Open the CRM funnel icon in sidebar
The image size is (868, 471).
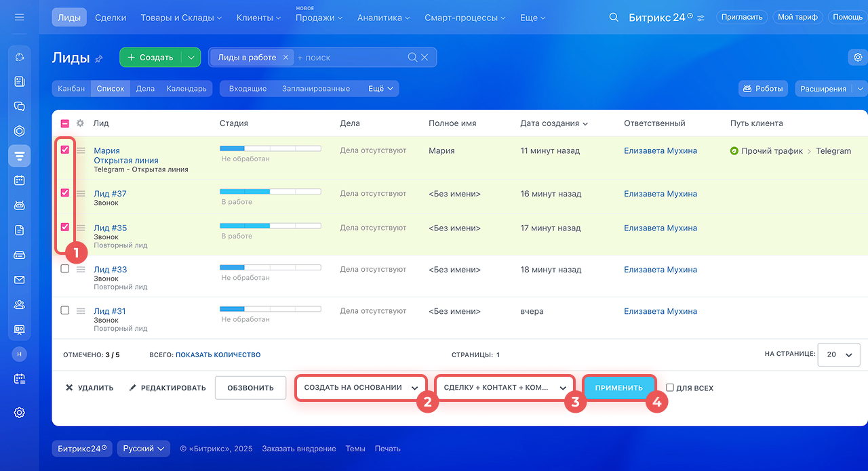pos(20,156)
